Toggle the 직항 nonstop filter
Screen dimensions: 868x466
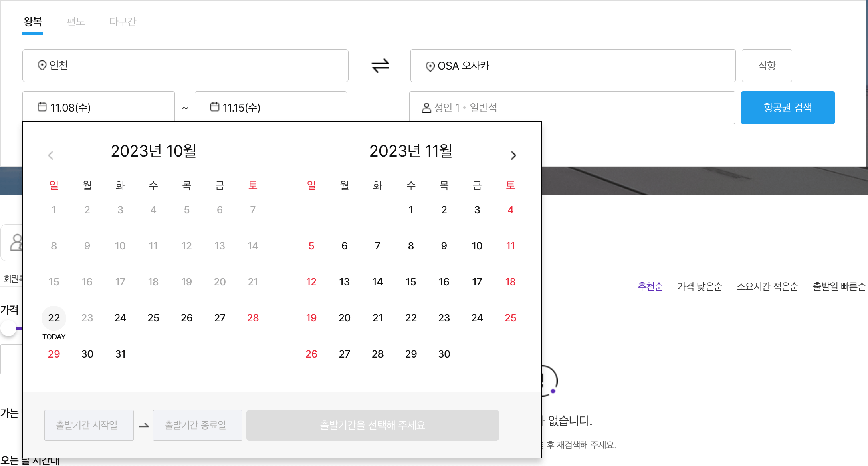[767, 66]
